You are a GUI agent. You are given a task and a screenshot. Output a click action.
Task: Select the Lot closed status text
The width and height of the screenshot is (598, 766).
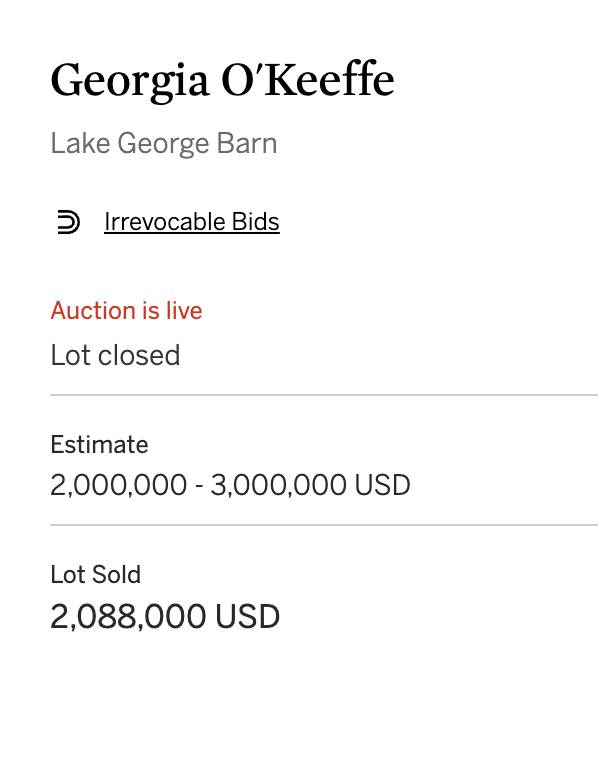(115, 355)
